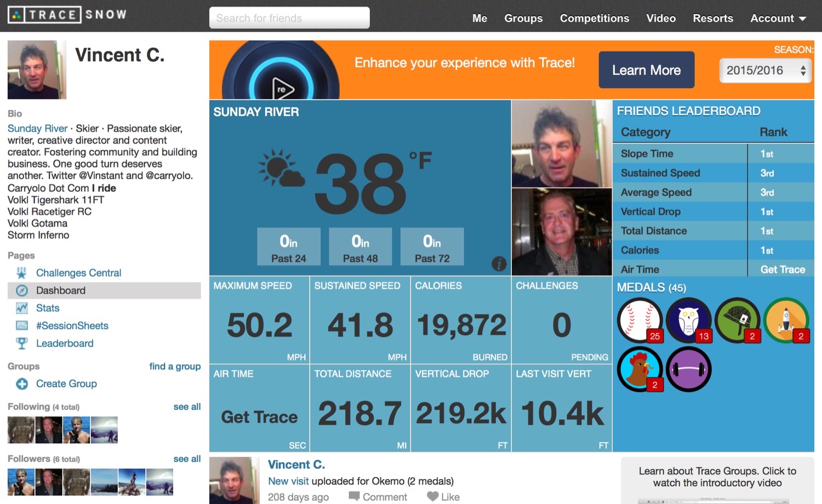Like the Okemo visit post
The height and width of the screenshot is (504, 822).
[443, 497]
